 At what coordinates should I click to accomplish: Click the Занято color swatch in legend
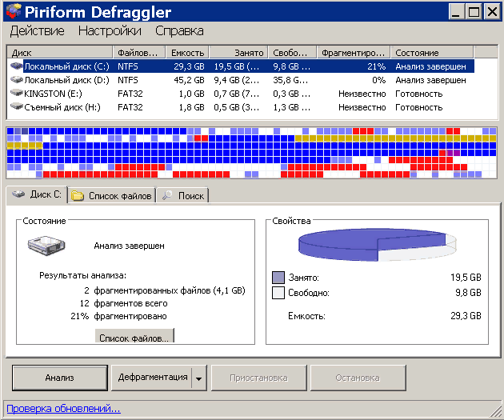click(278, 278)
